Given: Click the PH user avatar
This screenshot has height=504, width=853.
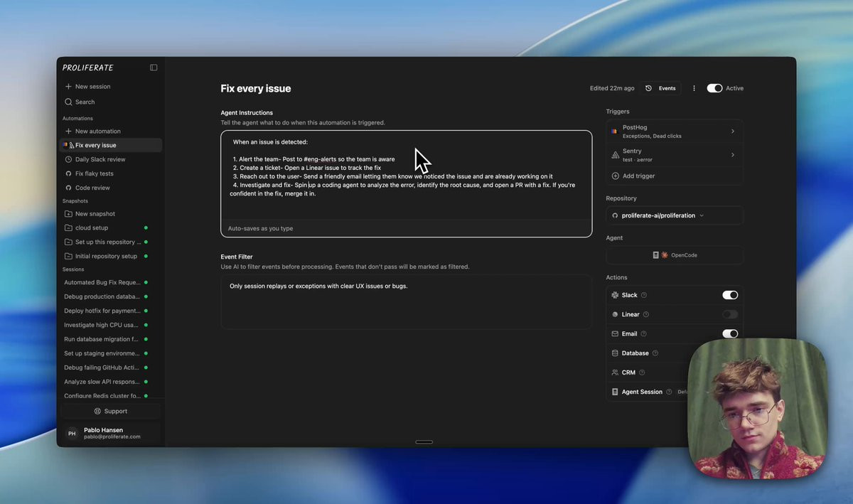Looking at the screenshot, I should tap(72, 433).
